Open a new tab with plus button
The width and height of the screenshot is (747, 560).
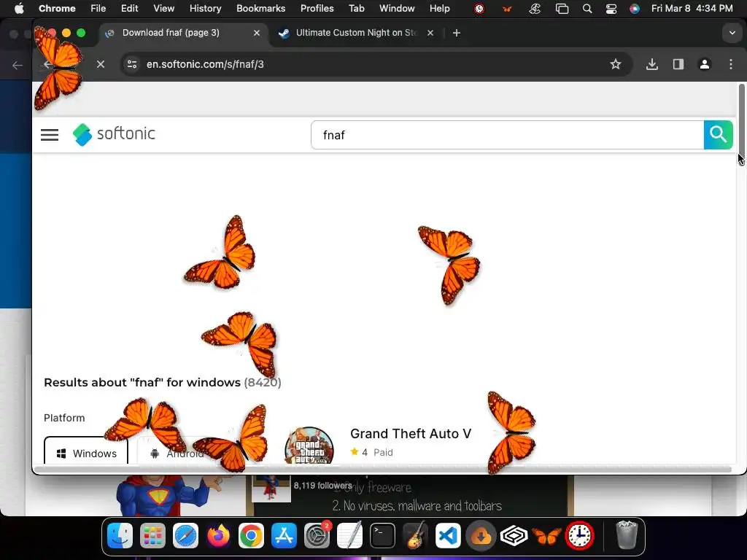(x=457, y=33)
